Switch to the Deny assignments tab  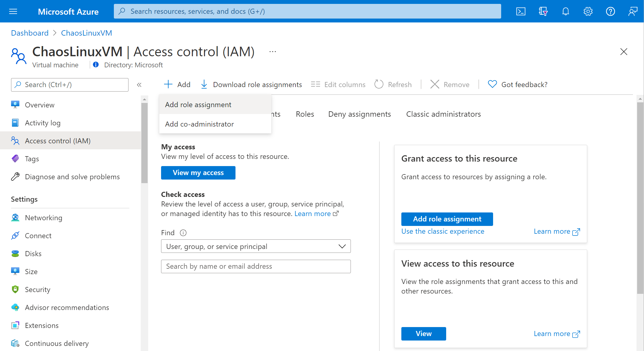coord(360,114)
